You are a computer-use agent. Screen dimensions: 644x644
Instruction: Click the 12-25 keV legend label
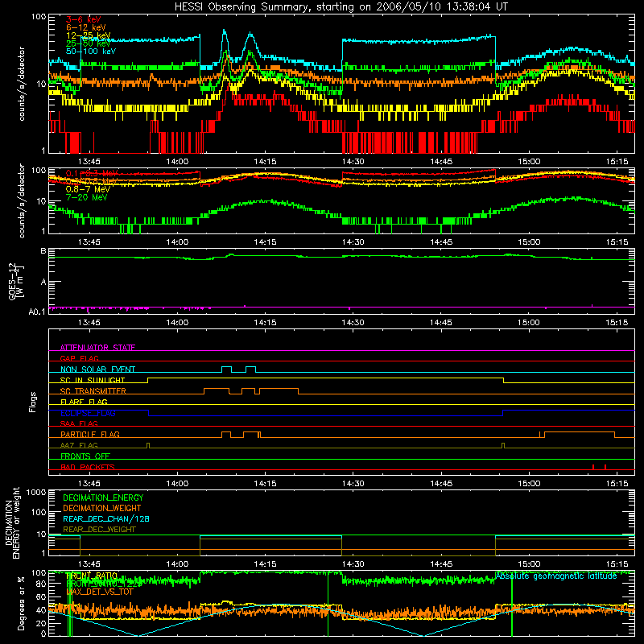(88, 35)
